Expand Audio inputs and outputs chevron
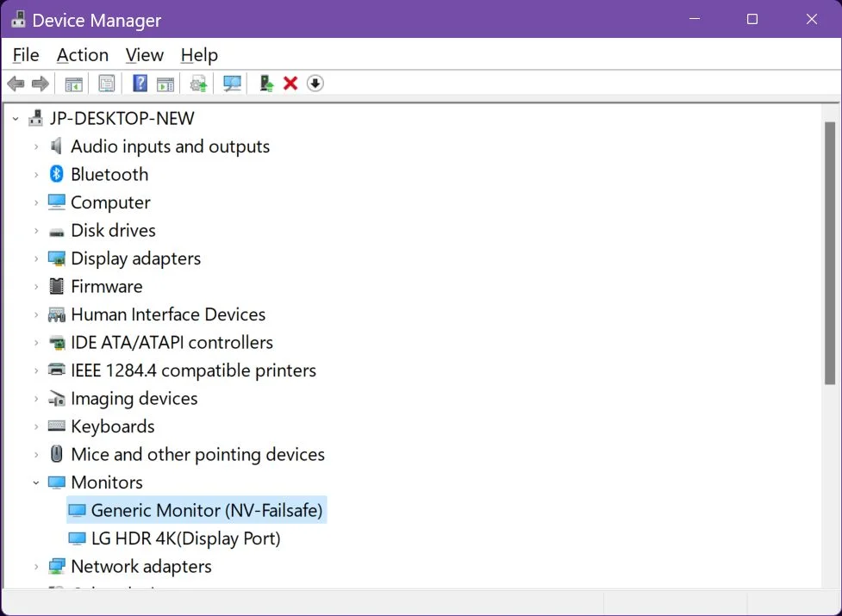Screen dimensions: 842x616 coord(36,146)
